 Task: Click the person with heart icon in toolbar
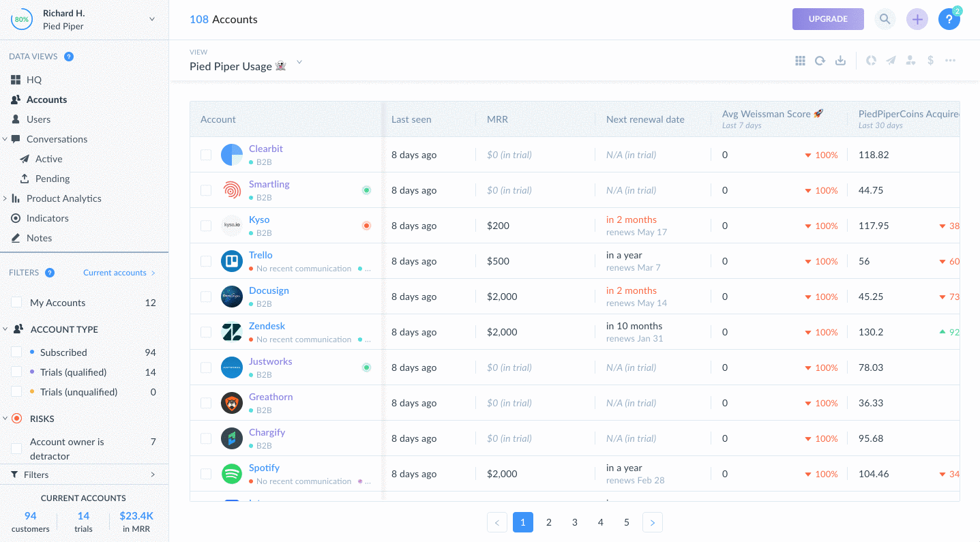[910, 61]
